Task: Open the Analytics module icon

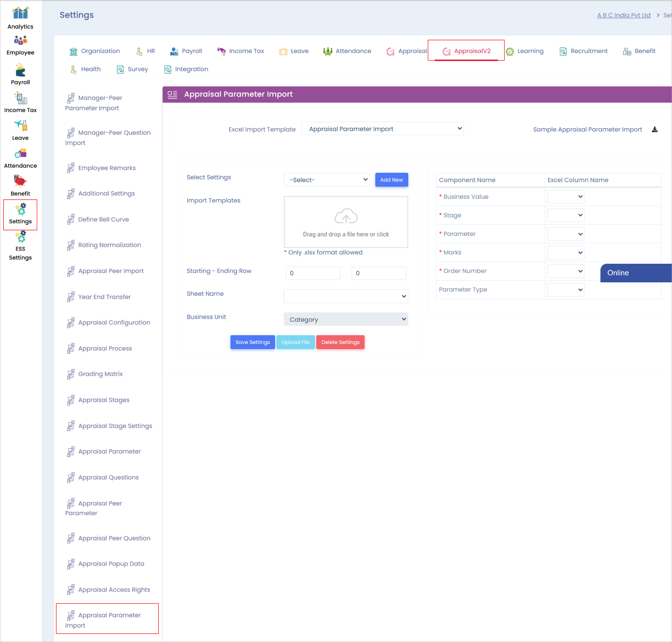Action: (20, 13)
